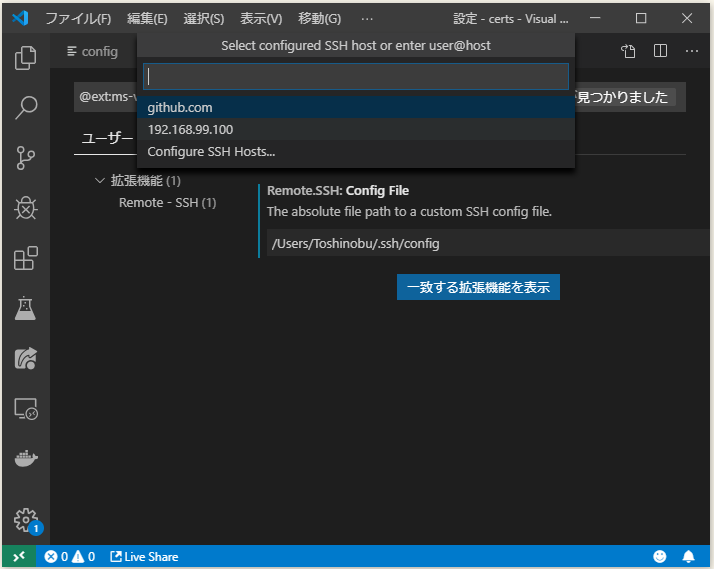The width and height of the screenshot is (714, 569).
Task: Click 一致する拡張機能を表示 button
Action: (x=478, y=287)
